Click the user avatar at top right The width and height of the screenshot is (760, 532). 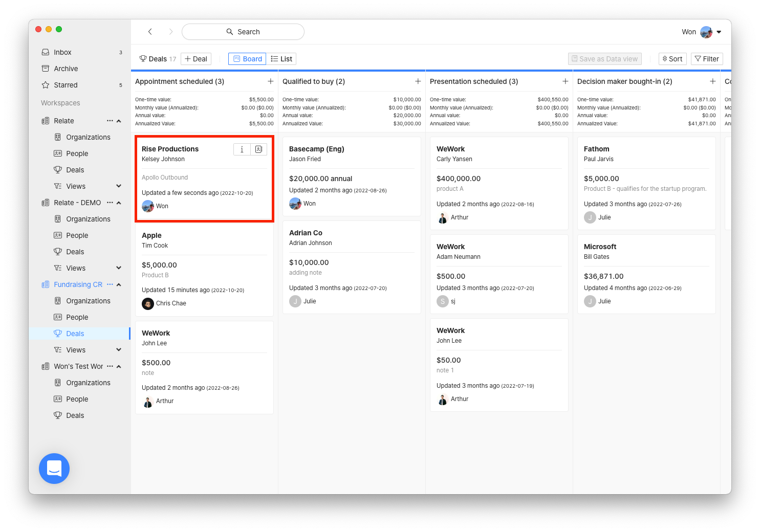tap(706, 32)
